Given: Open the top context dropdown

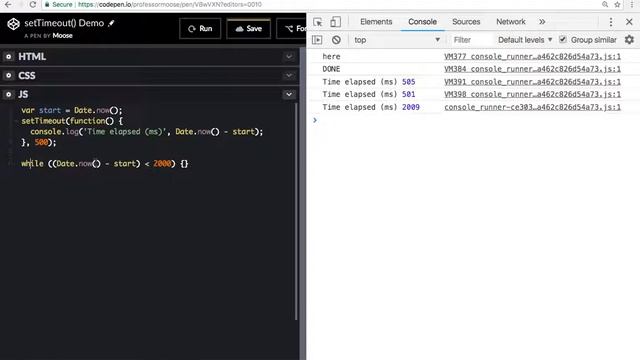Looking at the screenshot, I should [x=397, y=40].
